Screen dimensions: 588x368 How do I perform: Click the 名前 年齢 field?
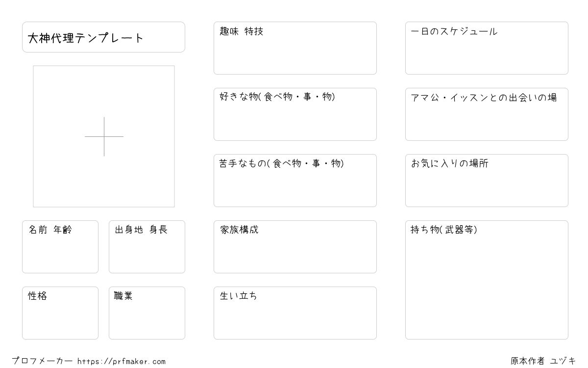[x=60, y=247]
